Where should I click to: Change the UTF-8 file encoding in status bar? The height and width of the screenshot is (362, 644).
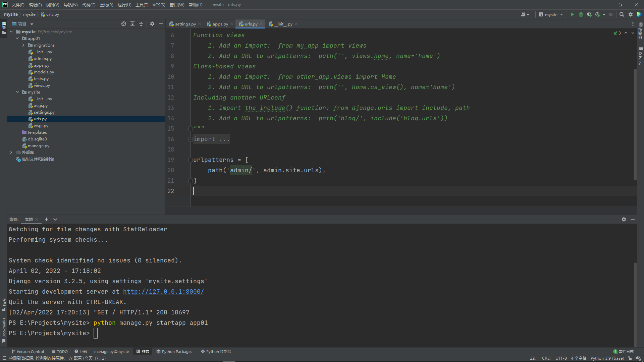[561, 358]
